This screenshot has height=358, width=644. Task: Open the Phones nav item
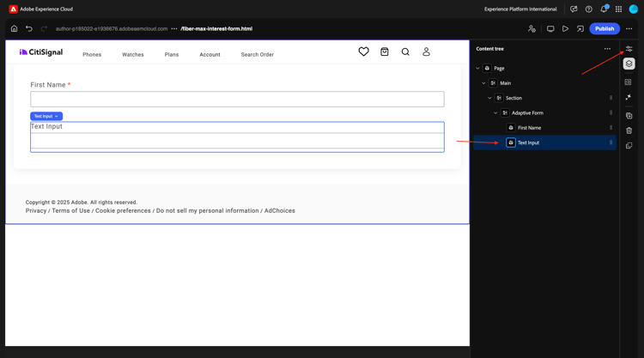point(92,55)
